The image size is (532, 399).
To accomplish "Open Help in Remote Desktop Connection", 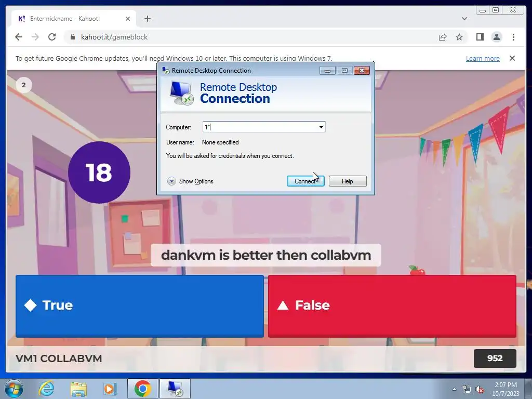I will tap(348, 181).
